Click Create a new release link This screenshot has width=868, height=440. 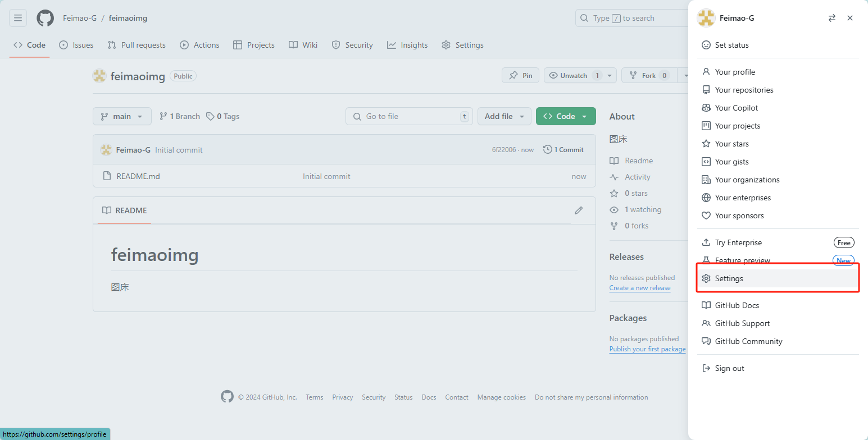click(640, 288)
